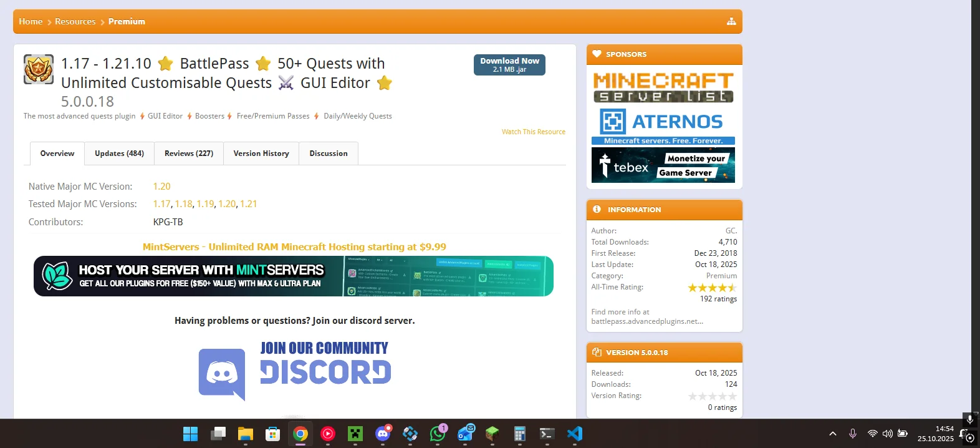Click the Download Now button
The width and height of the screenshot is (980, 448).
tap(509, 65)
